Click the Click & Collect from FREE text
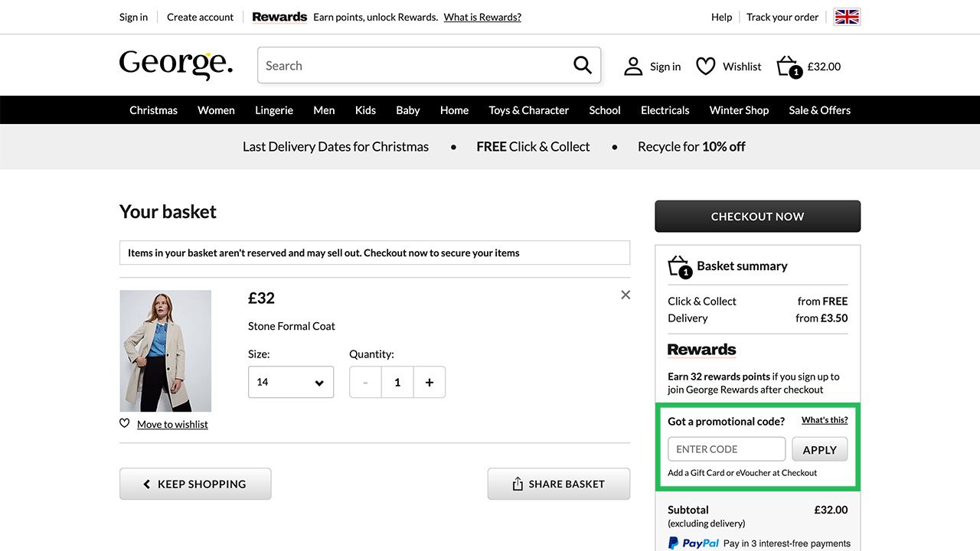 tap(758, 302)
